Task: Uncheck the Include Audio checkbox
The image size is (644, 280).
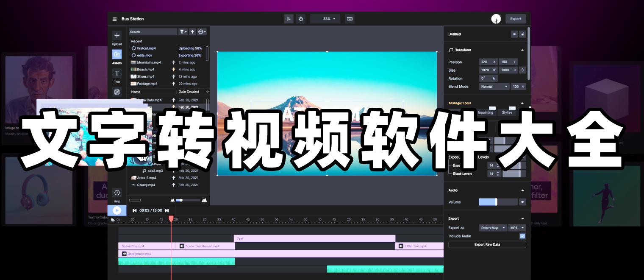Action: [522, 236]
